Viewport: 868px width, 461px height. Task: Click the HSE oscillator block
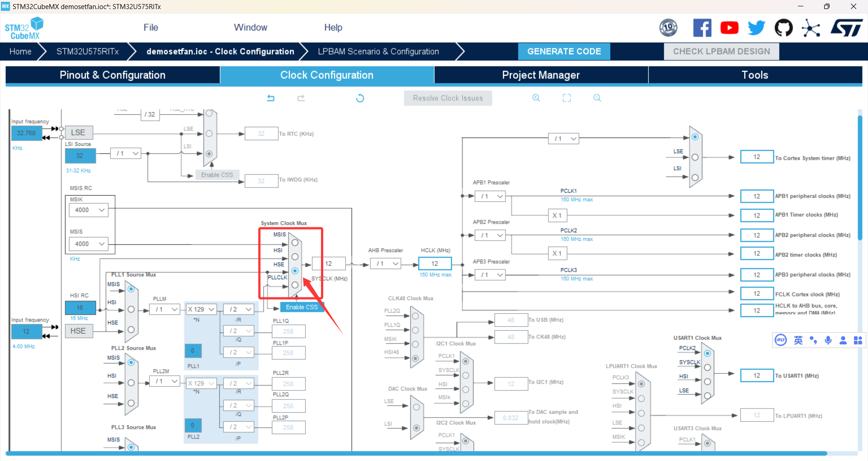pyautogui.click(x=78, y=331)
